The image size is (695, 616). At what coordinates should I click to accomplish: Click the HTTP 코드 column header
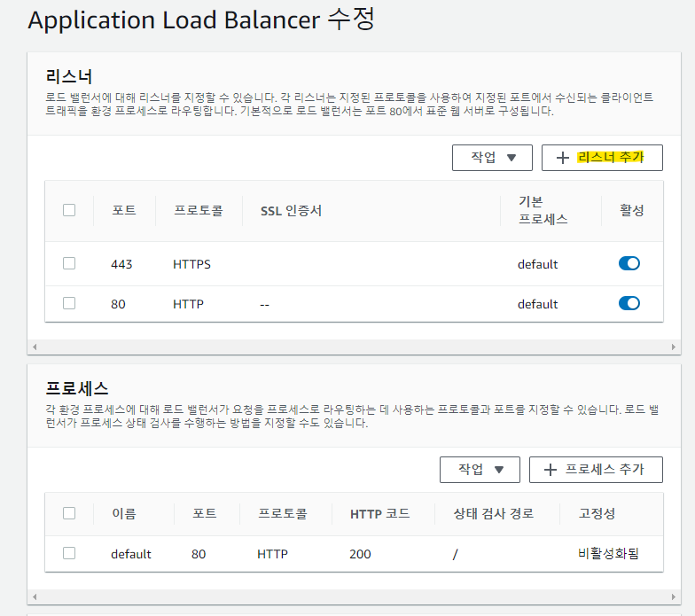(379, 514)
